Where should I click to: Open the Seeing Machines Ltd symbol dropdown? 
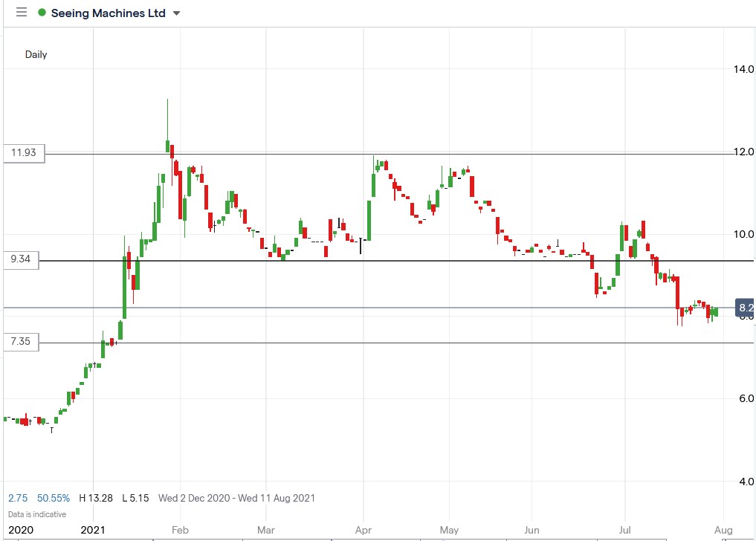click(x=110, y=12)
